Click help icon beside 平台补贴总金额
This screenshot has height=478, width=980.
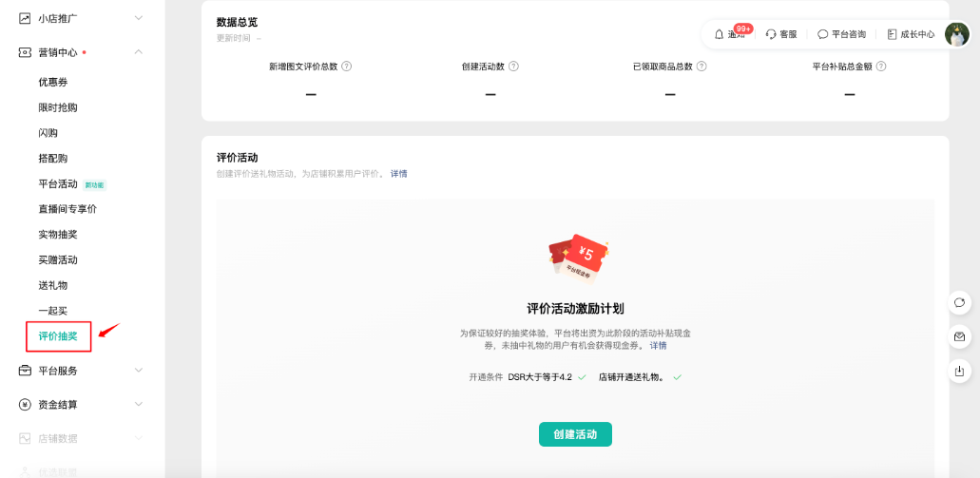tap(881, 67)
